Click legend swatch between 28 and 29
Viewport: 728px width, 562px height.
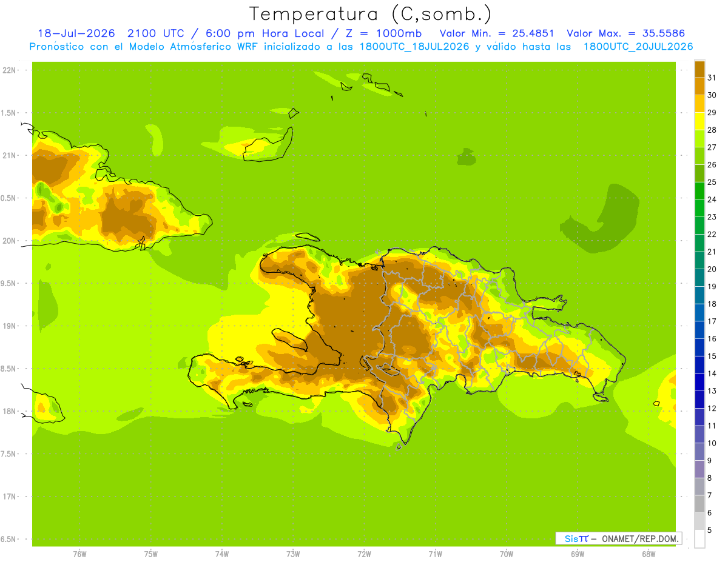pos(699,121)
